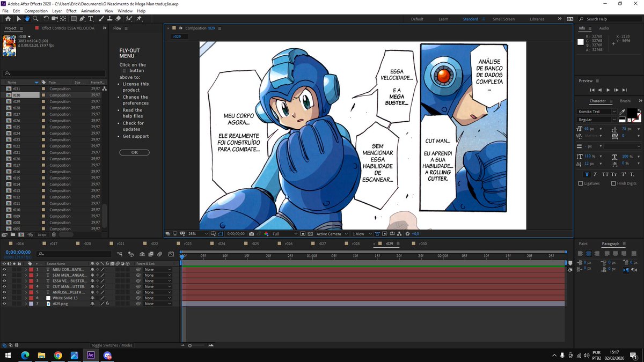
Task: Select the Hand tool
Action: [27, 19]
